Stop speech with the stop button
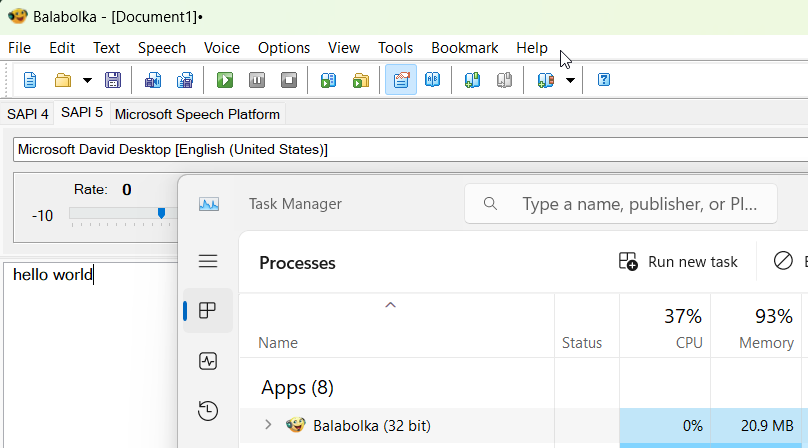The height and width of the screenshot is (448, 808). coord(289,80)
